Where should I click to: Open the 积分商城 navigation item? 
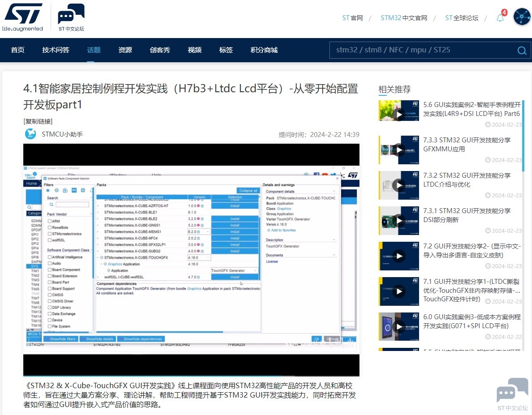click(x=264, y=50)
